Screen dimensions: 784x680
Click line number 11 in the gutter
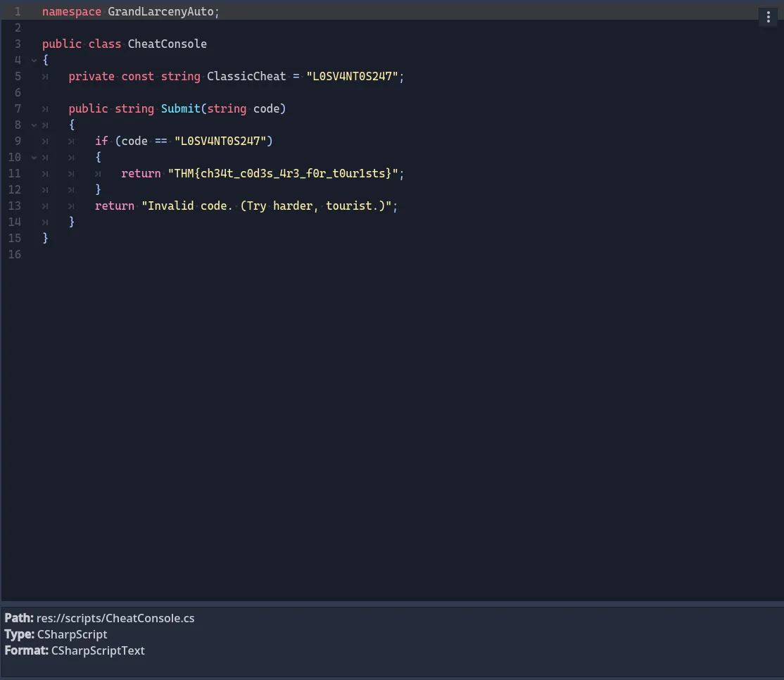click(x=15, y=173)
